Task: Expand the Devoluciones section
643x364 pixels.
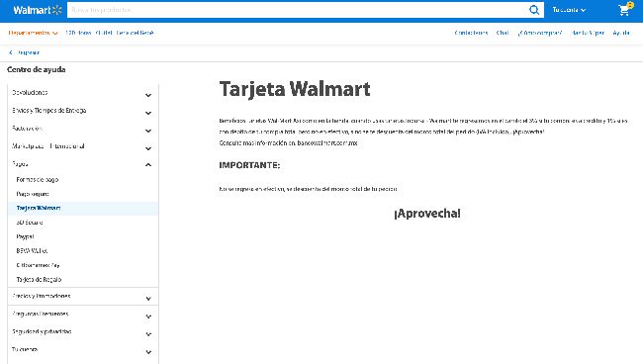Action: [83, 93]
